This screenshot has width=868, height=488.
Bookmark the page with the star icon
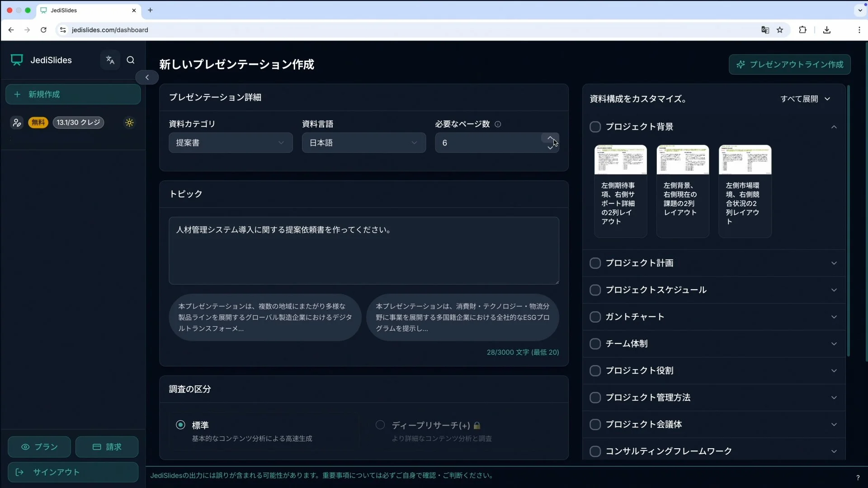click(780, 30)
